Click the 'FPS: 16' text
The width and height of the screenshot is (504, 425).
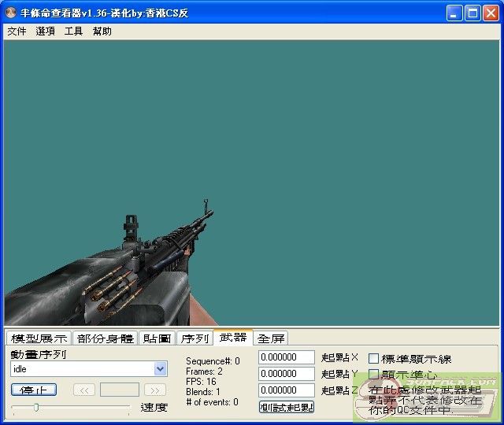coord(201,382)
